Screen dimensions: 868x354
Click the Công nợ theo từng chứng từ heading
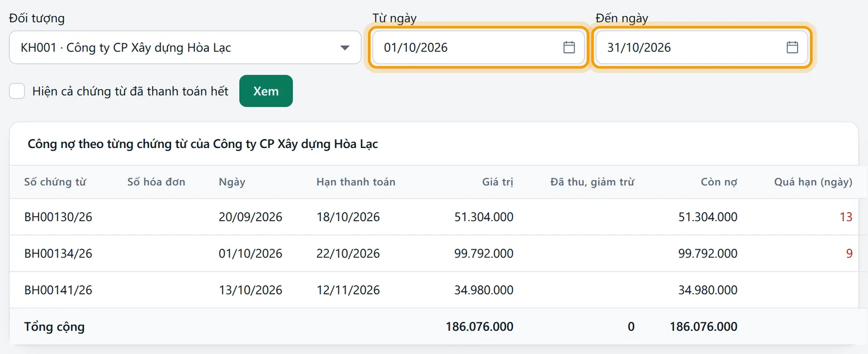coord(203,144)
